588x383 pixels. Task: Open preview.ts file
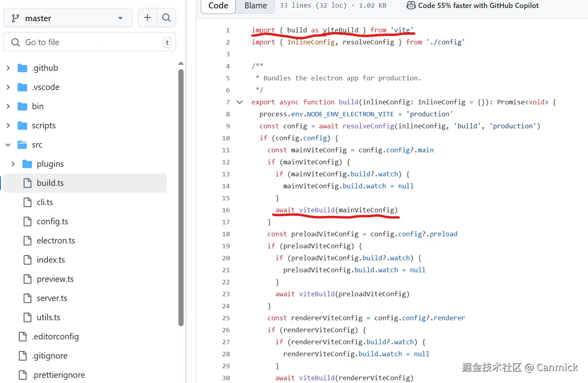point(55,279)
